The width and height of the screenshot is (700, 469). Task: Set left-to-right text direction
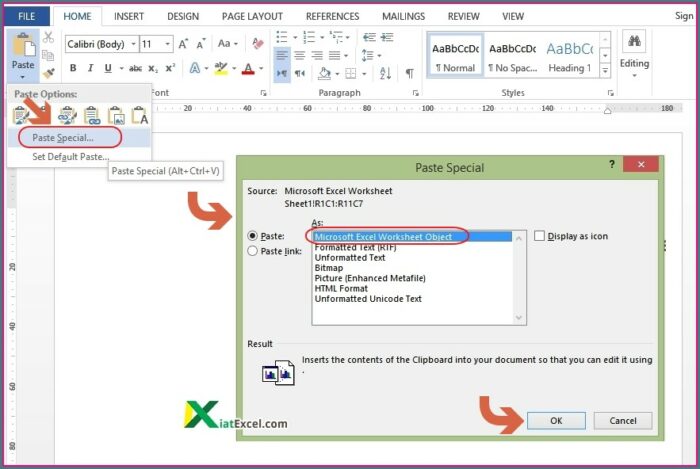click(x=282, y=73)
